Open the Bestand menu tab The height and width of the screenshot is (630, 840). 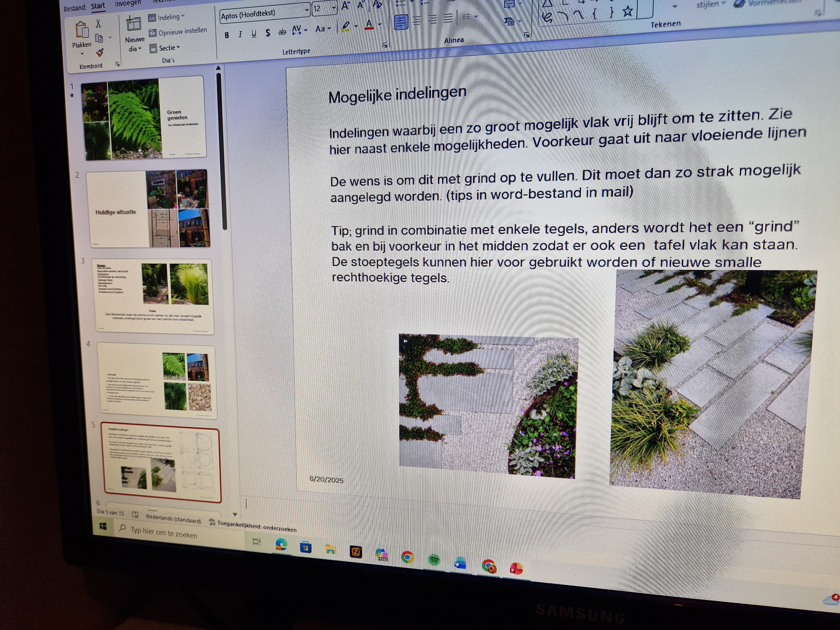[x=74, y=8]
